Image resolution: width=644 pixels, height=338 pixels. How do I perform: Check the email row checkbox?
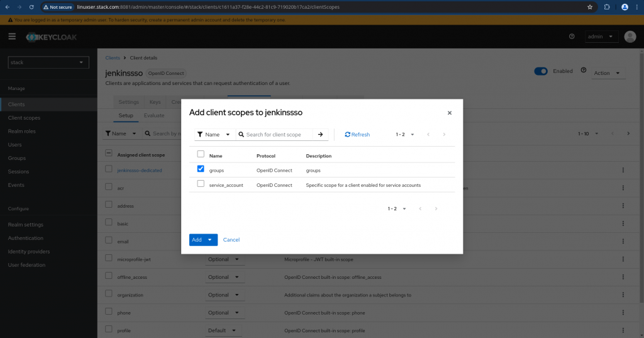click(x=108, y=240)
